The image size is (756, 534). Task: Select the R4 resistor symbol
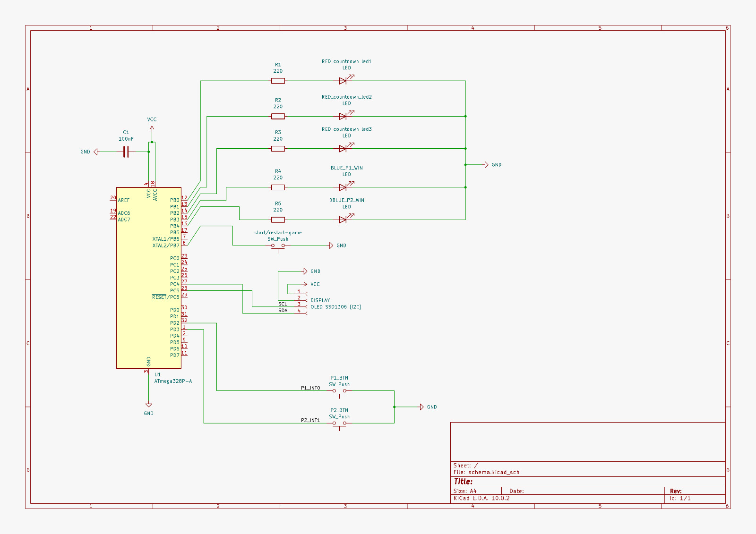[278, 187]
